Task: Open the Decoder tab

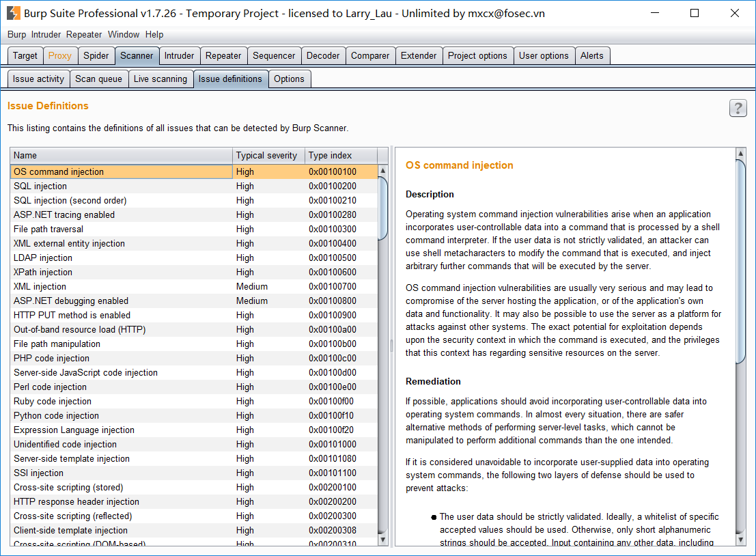Action: coord(323,55)
